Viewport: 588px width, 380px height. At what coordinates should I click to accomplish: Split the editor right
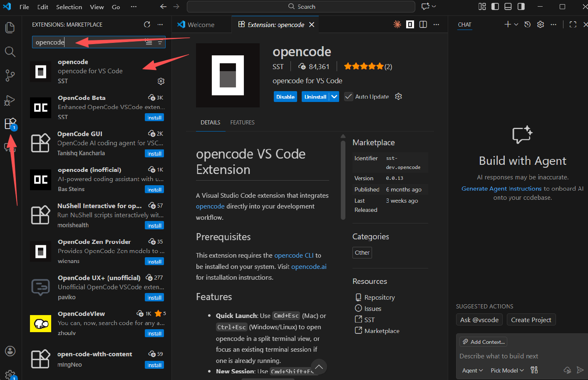click(x=423, y=25)
